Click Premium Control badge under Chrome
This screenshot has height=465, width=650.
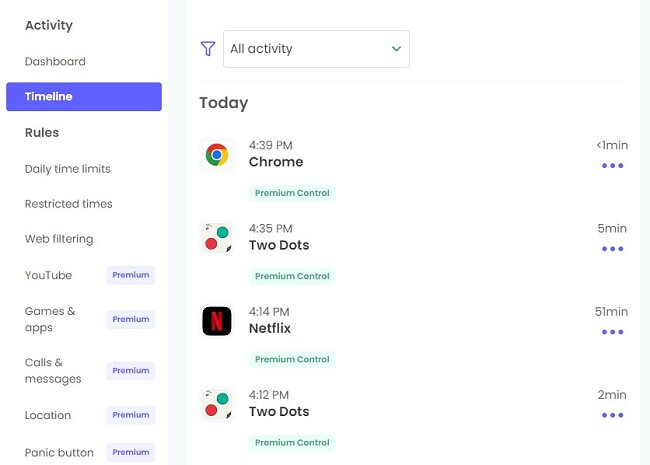coord(292,193)
